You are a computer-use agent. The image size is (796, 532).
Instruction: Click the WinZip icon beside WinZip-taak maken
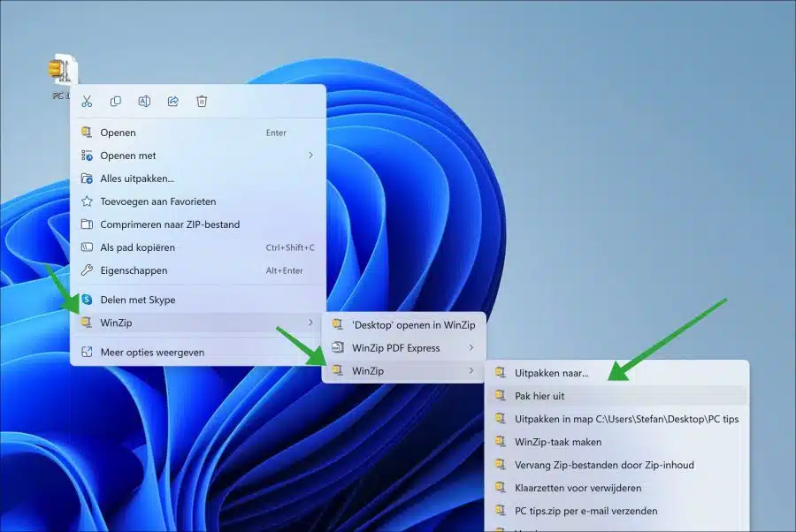point(501,441)
